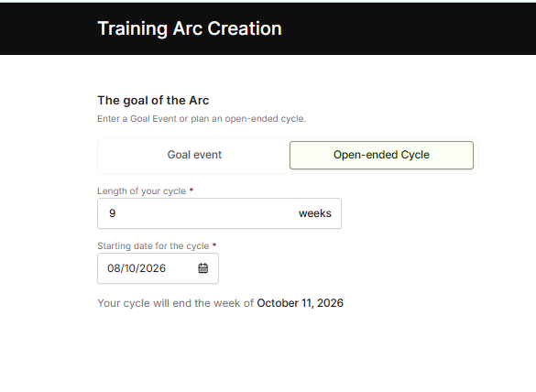536x392 pixels.
Task: Click the 'Enter a Goal Event' helper text
Action: pyautogui.click(x=202, y=118)
